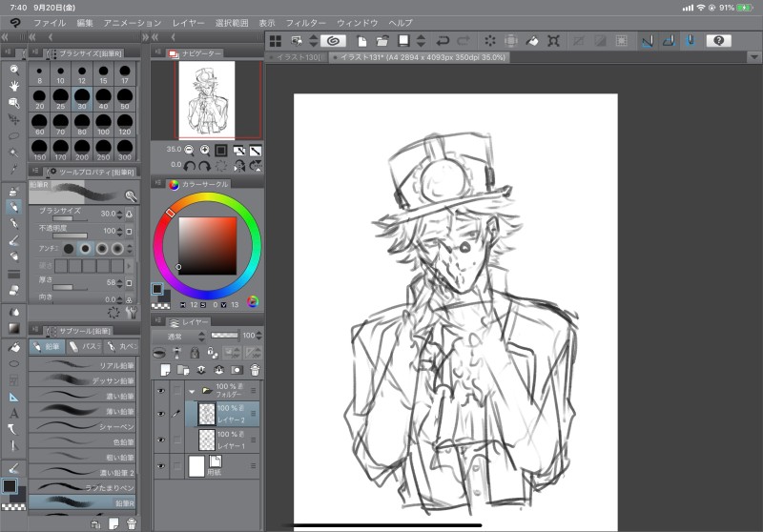Expand the anti-aliasing options arrow
This screenshot has width=763, height=532.
[x=130, y=249]
